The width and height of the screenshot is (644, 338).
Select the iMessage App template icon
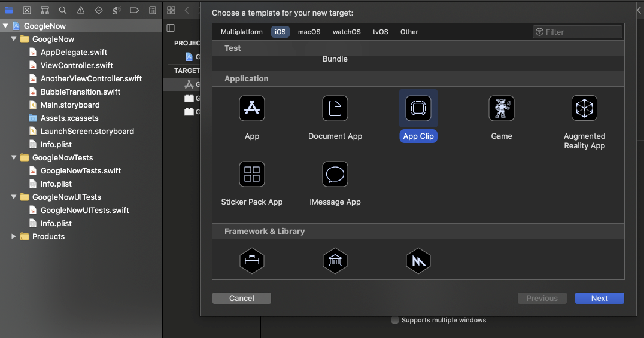(335, 174)
